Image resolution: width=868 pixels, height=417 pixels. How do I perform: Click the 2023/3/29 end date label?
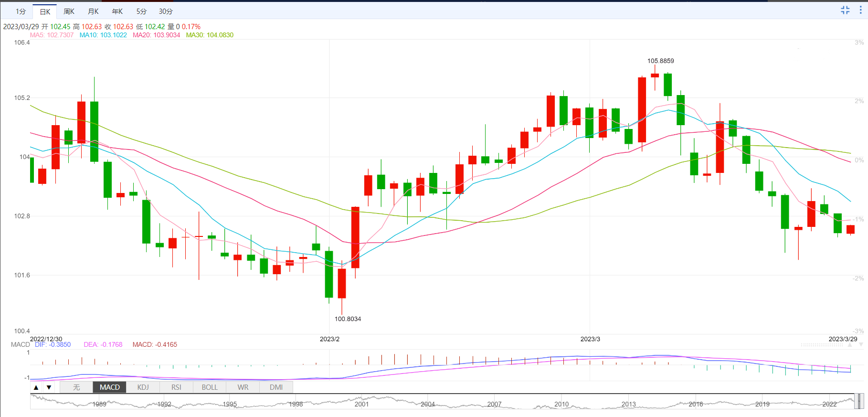click(x=843, y=339)
